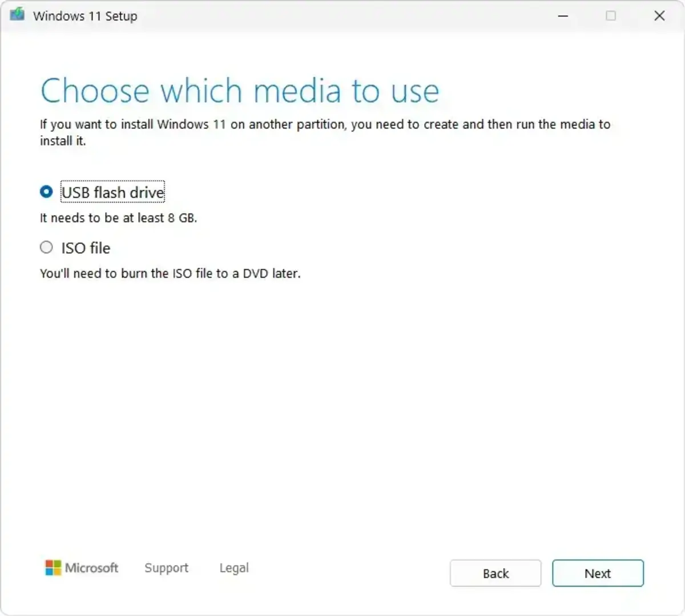
Task: Click the USB flash drive label text
Action: point(112,192)
